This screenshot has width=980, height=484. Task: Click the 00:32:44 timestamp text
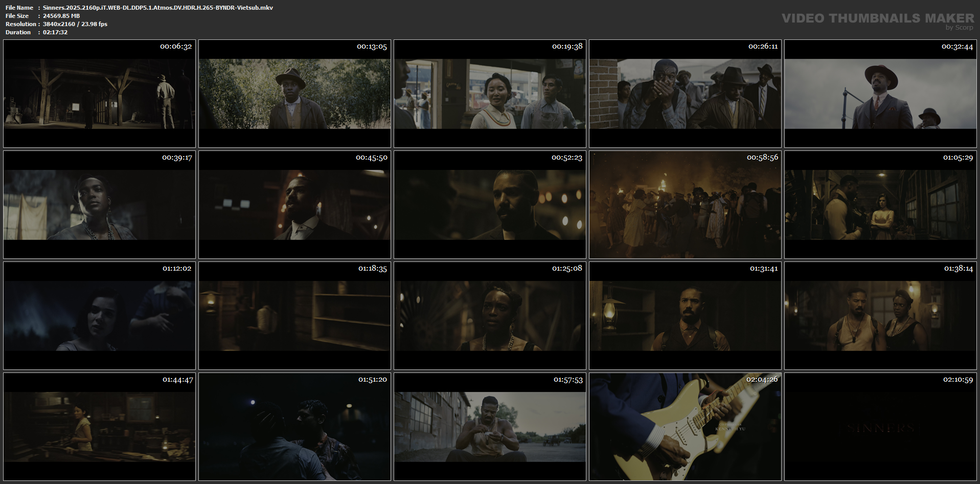pyautogui.click(x=957, y=47)
